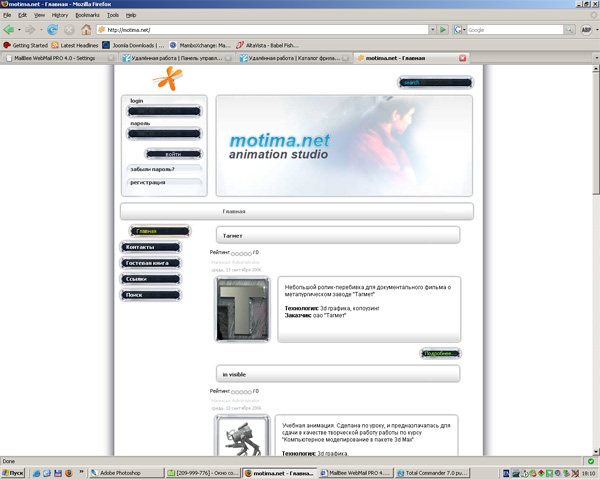
Task: Click the search magnifier icon in toolbar
Action: pos(569,29)
